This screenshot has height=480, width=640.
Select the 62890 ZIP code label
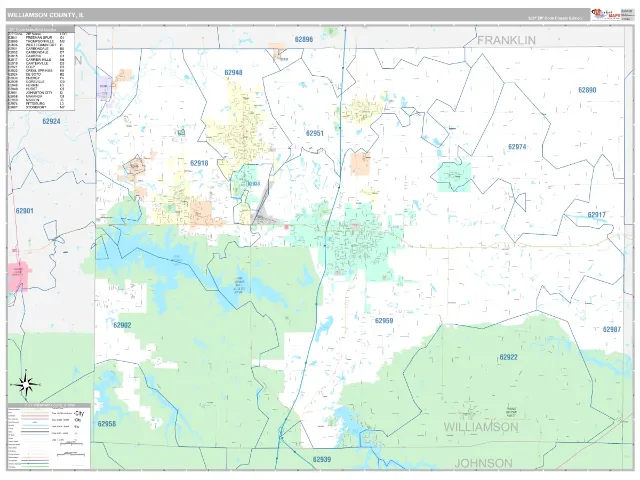click(587, 90)
